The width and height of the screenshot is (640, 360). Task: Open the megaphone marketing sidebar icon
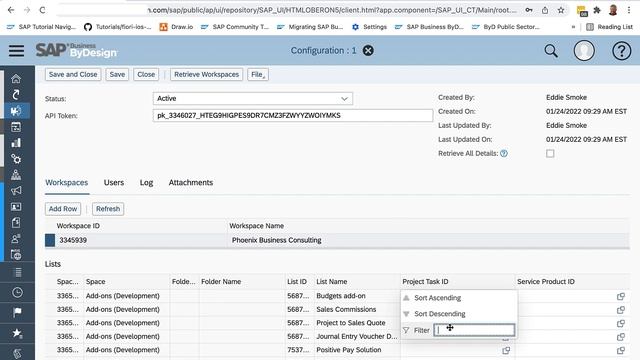tap(16, 191)
